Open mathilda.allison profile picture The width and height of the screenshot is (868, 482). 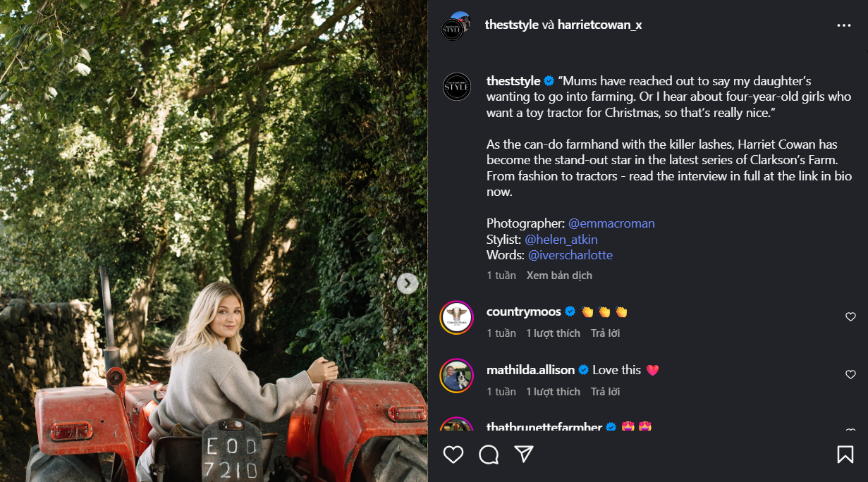click(457, 376)
